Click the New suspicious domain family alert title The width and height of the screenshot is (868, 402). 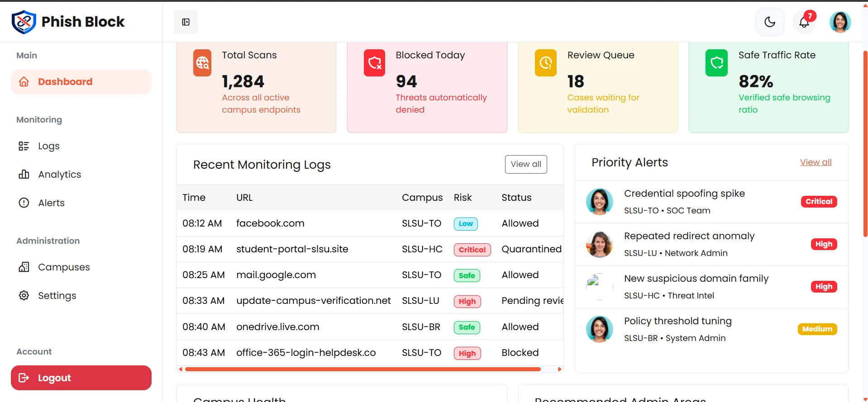pos(696,279)
